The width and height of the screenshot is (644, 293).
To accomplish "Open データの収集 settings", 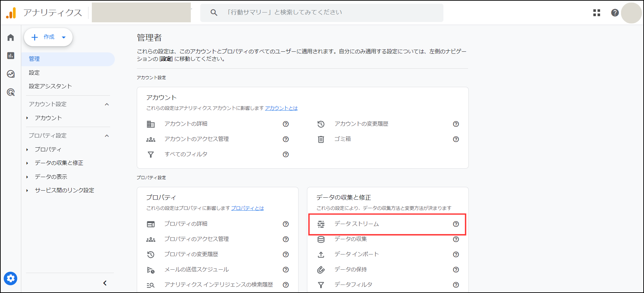I will (x=351, y=239).
